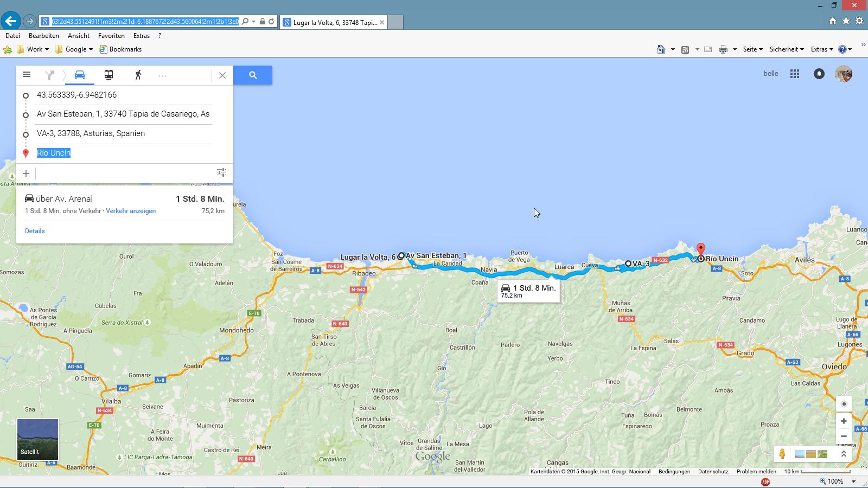The width and height of the screenshot is (868, 488).
Task: Open the Work favorites folder dropdown
Action: [33, 49]
